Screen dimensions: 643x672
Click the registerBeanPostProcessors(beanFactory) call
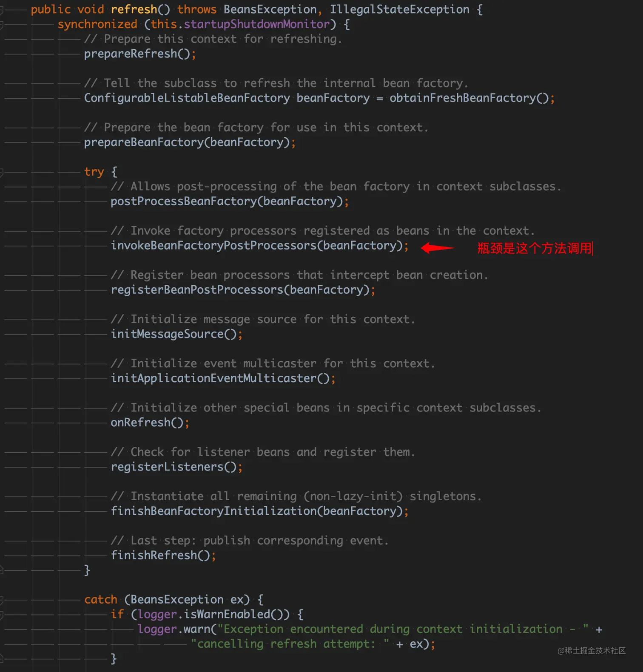[243, 290]
